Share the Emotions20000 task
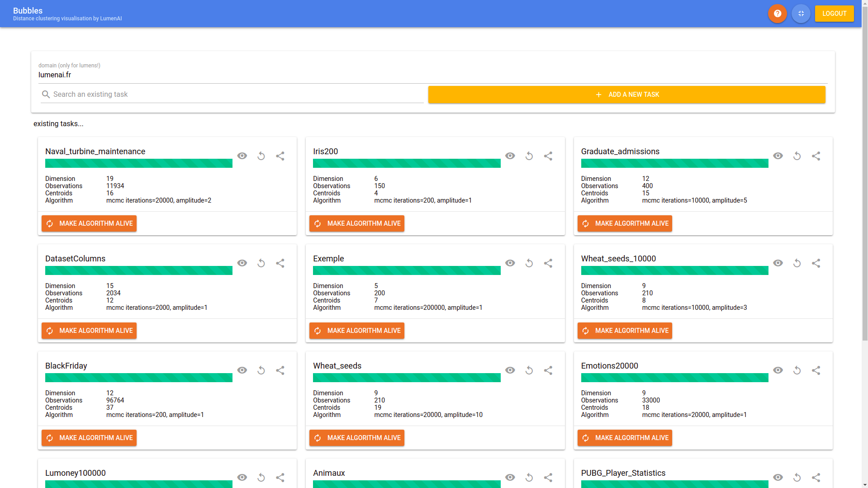The width and height of the screenshot is (868, 488). 816,370
